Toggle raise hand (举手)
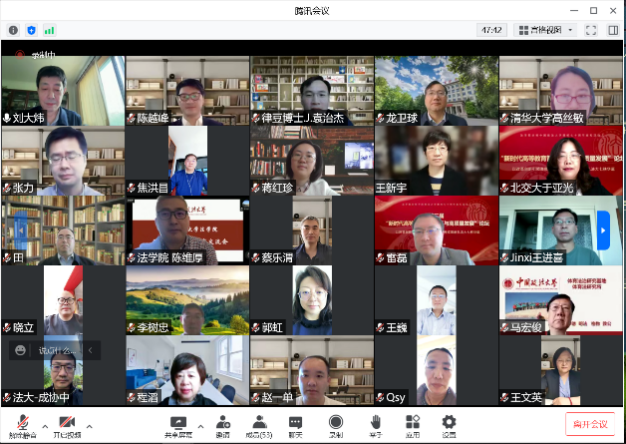626x444 pixels. [375, 424]
